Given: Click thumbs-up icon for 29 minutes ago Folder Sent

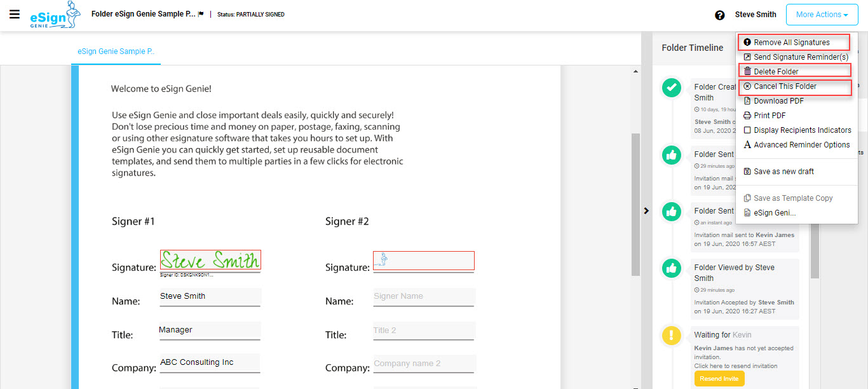Looking at the screenshot, I should click(x=672, y=155).
